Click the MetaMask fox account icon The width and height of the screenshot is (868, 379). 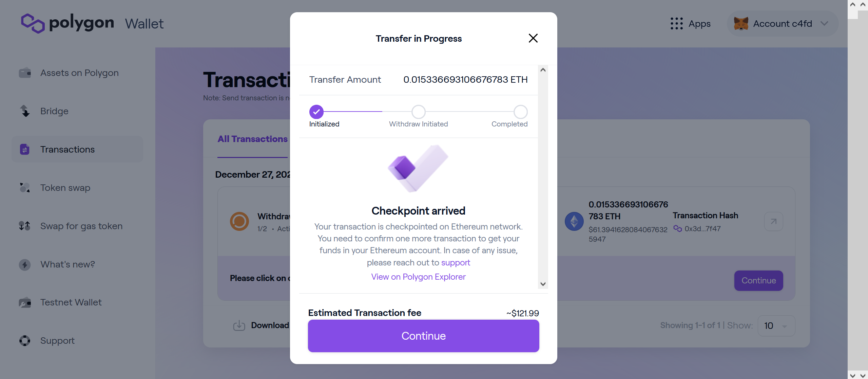coord(741,24)
